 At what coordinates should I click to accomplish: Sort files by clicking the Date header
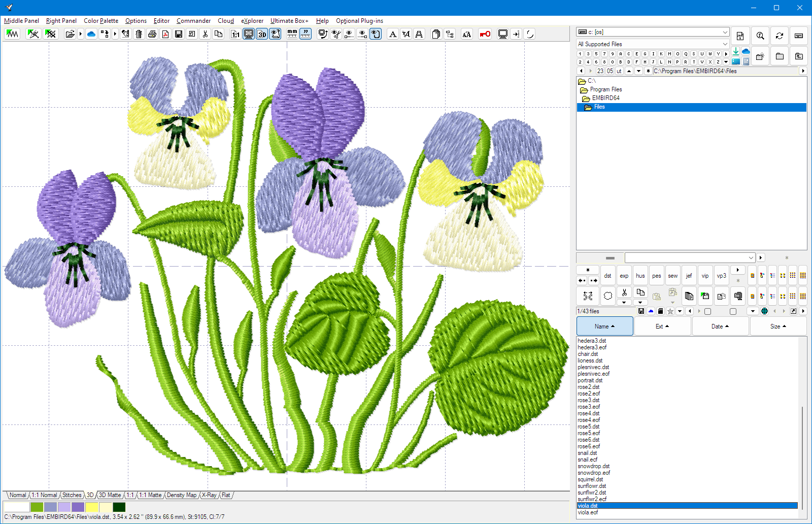click(x=720, y=326)
